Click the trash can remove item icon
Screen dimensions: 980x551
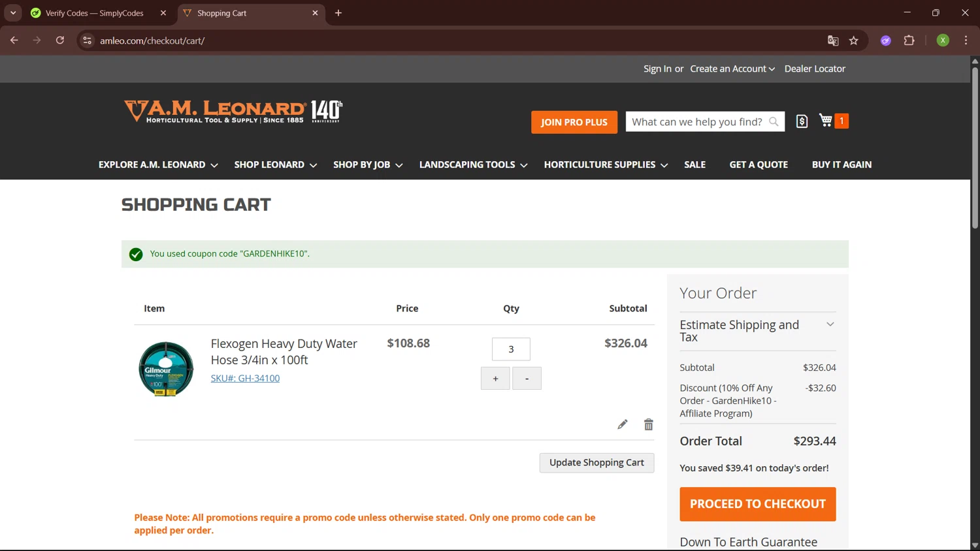tap(649, 424)
